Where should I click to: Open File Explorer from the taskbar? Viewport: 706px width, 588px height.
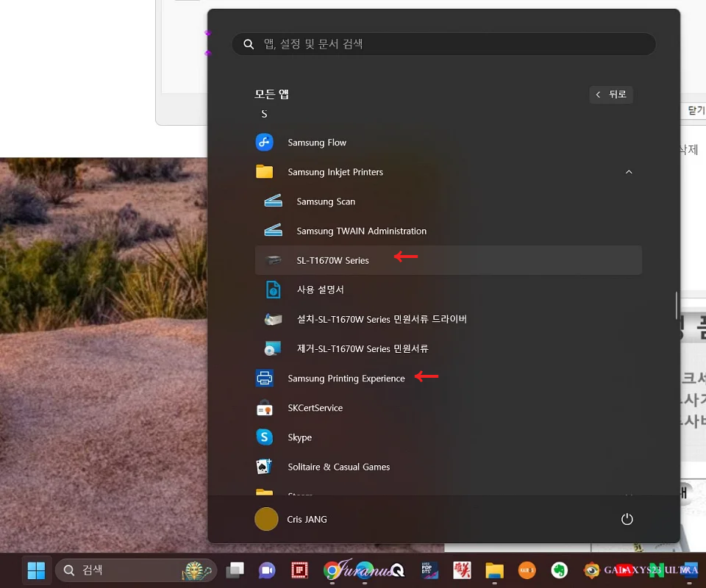tap(494, 570)
